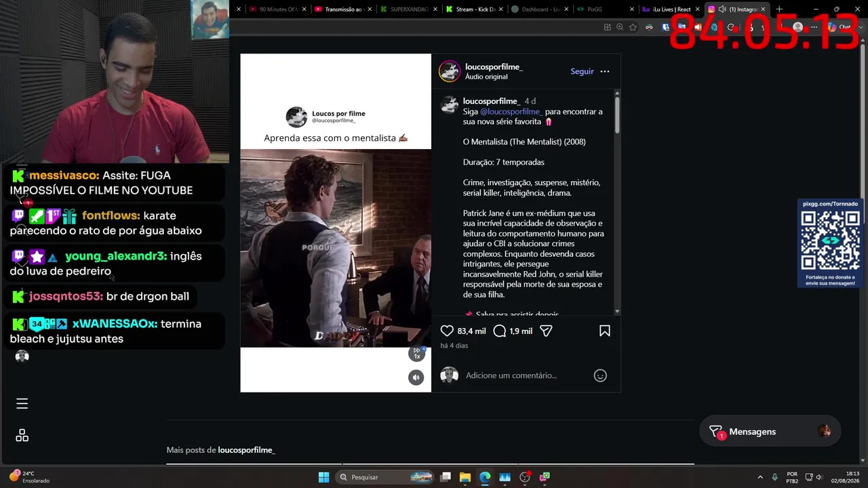Scrub the caption panel scrollbar
868x488 pixels.
point(617,115)
